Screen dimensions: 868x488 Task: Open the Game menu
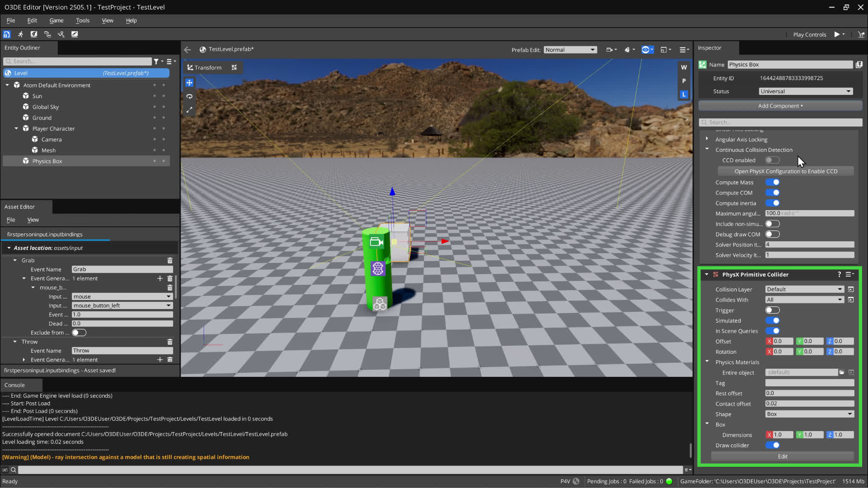click(x=56, y=20)
